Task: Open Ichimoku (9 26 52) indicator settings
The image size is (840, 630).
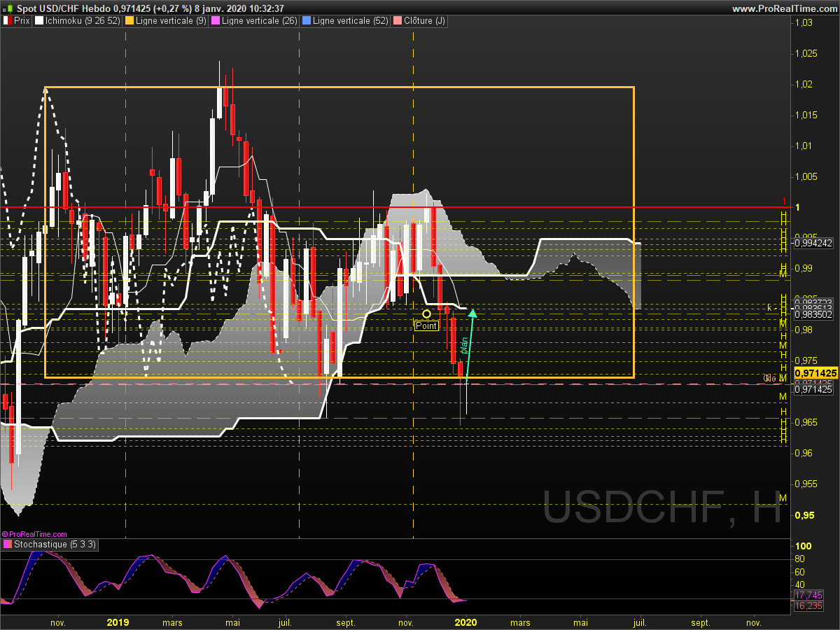Action: tap(83, 21)
